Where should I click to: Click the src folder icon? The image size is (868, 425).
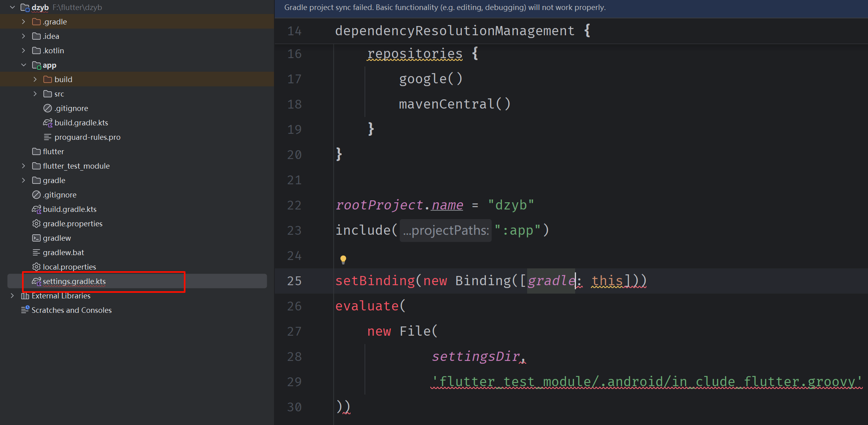coord(48,94)
